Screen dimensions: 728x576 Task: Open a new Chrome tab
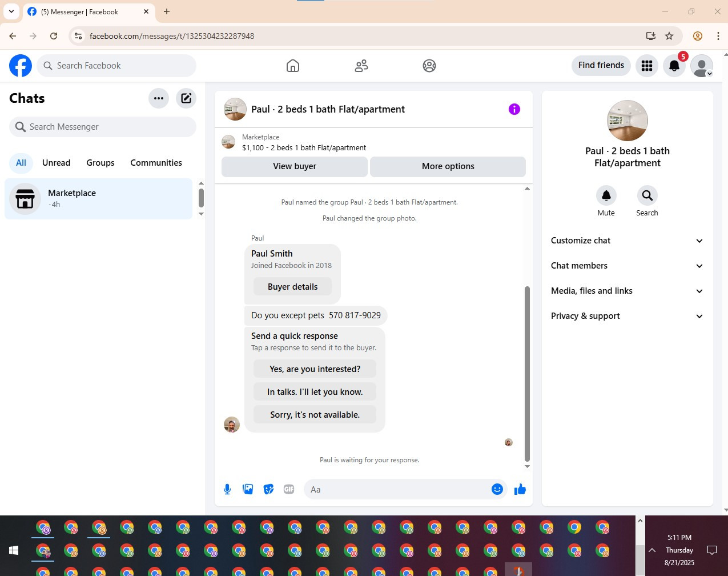click(167, 11)
